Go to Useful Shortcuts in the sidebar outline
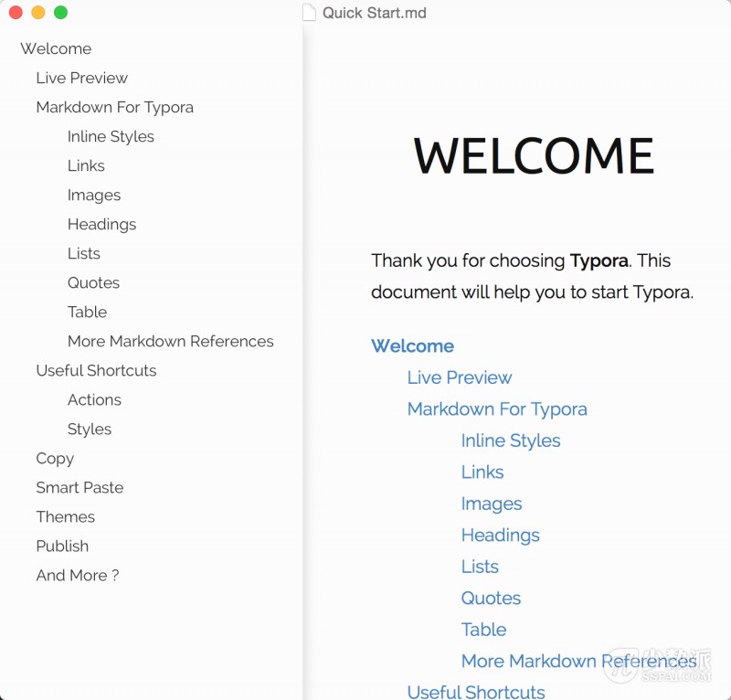 click(x=96, y=370)
